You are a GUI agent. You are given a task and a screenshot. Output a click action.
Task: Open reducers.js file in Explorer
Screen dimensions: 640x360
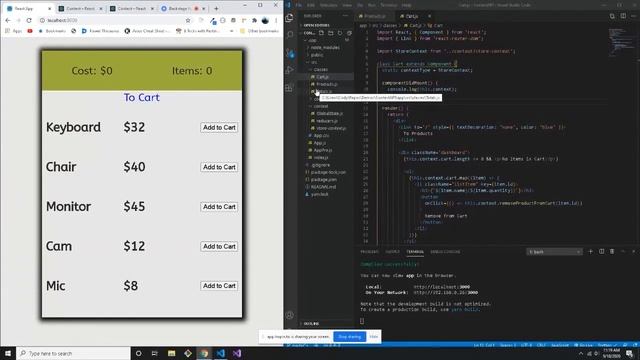327,121
